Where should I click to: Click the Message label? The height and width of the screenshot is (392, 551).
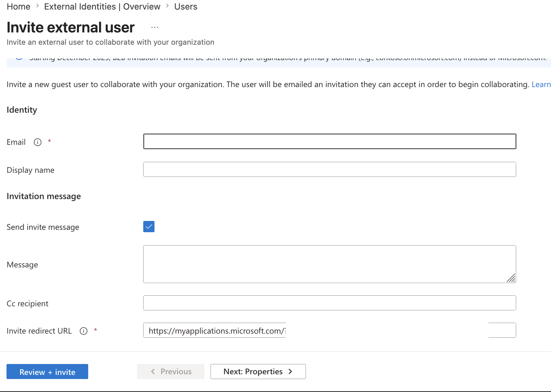22,265
